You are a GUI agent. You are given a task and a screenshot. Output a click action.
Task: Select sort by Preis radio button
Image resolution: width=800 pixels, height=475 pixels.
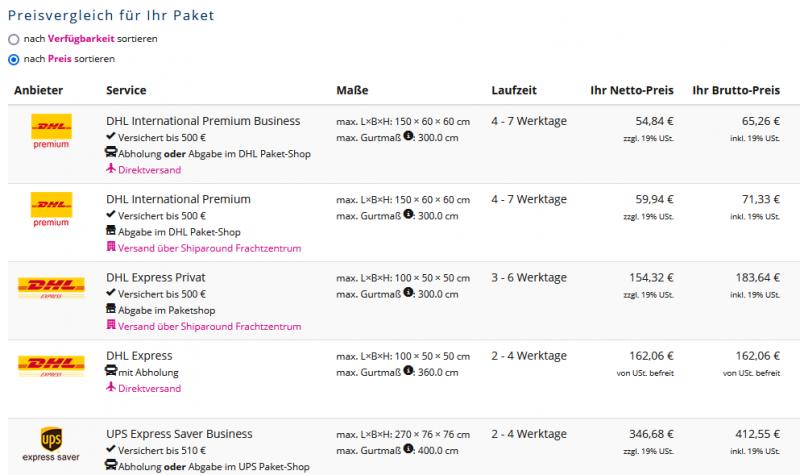tap(13, 59)
